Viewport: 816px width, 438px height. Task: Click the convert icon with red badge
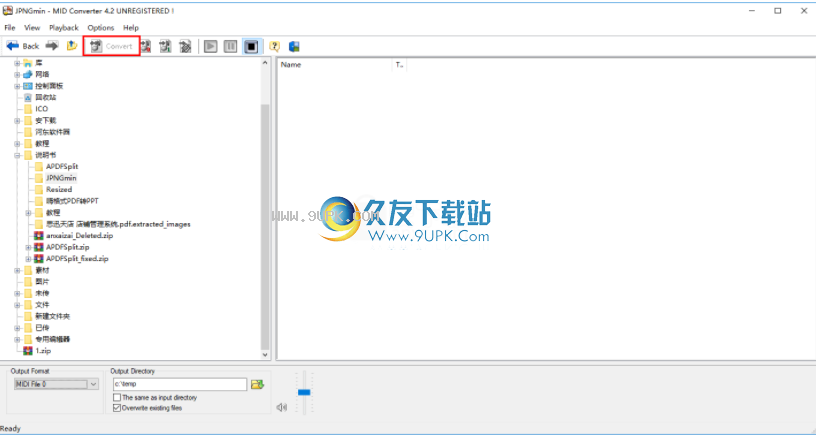tap(146, 46)
